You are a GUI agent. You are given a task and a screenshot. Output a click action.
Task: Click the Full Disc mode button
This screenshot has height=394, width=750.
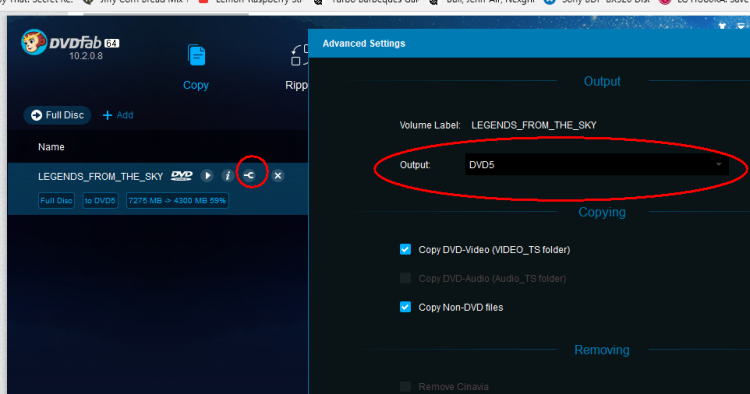[57, 115]
